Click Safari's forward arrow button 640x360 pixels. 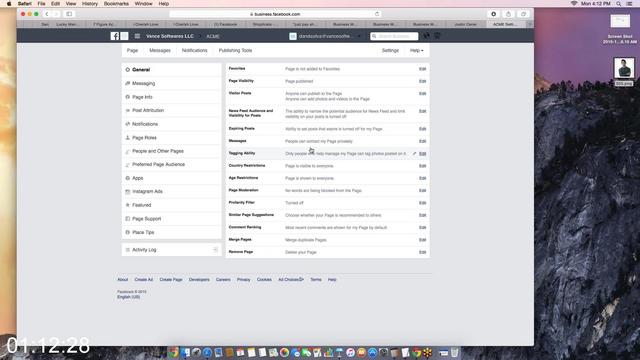pyautogui.click(x=56, y=14)
